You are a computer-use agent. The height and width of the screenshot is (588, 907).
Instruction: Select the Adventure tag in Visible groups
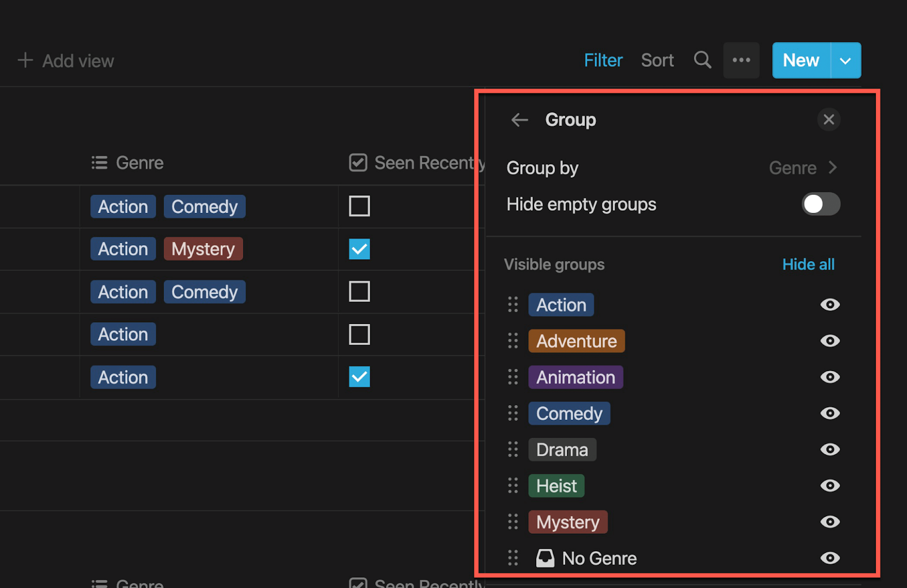pos(577,341)
